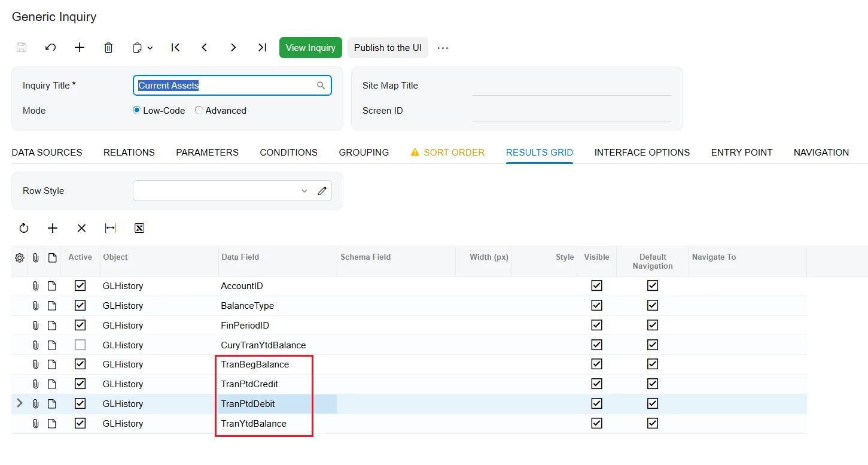Delete grid row with the X icon

[x=82, y=228]
